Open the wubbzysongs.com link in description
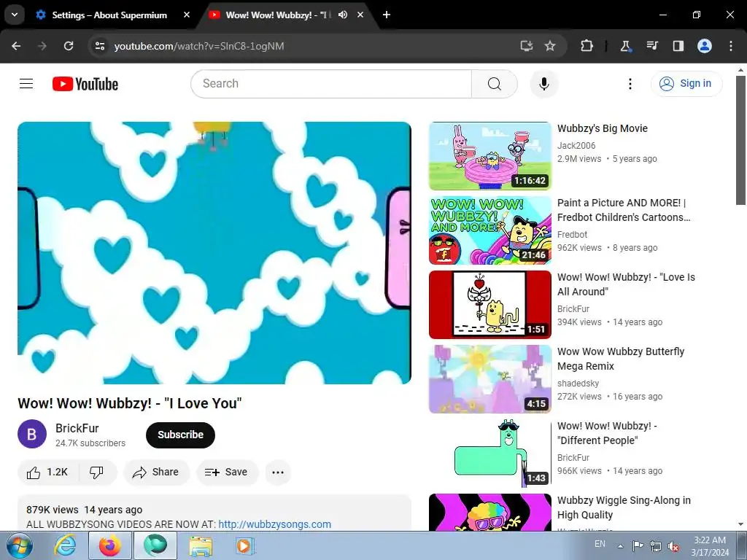 pos(274,524)
